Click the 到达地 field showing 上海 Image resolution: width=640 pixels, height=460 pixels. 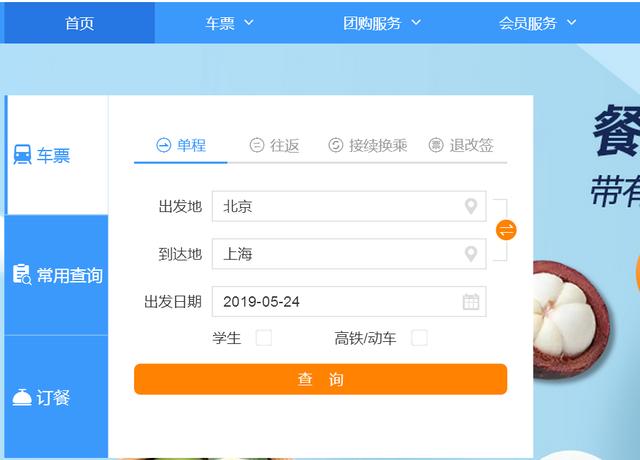(x=349, y=254)
